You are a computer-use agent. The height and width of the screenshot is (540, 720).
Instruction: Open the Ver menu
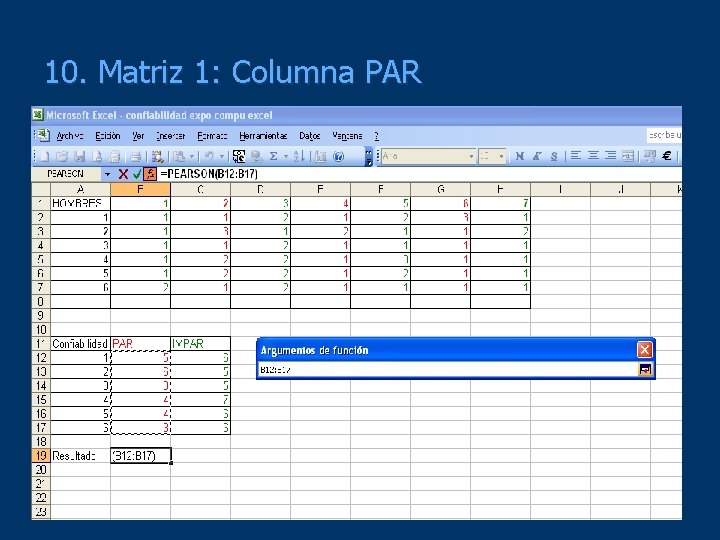pyautogui.click(x=138, y=136)
